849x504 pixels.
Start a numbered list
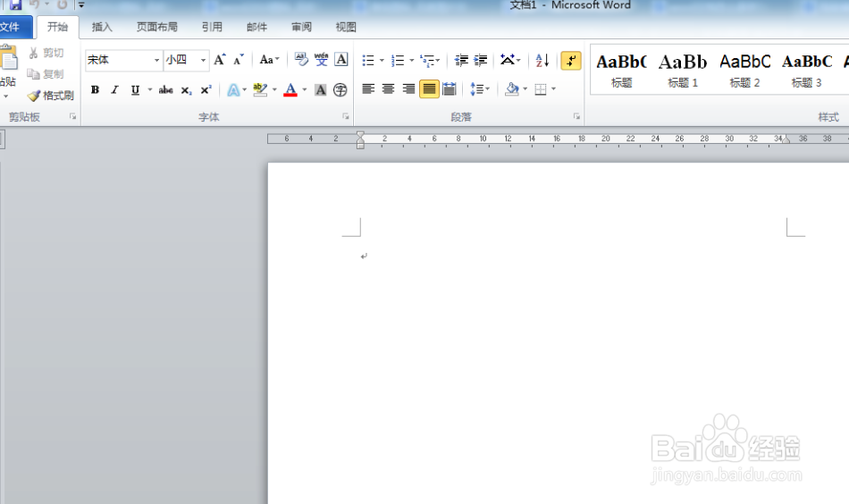pyautogui.click(x=398, y=60)
